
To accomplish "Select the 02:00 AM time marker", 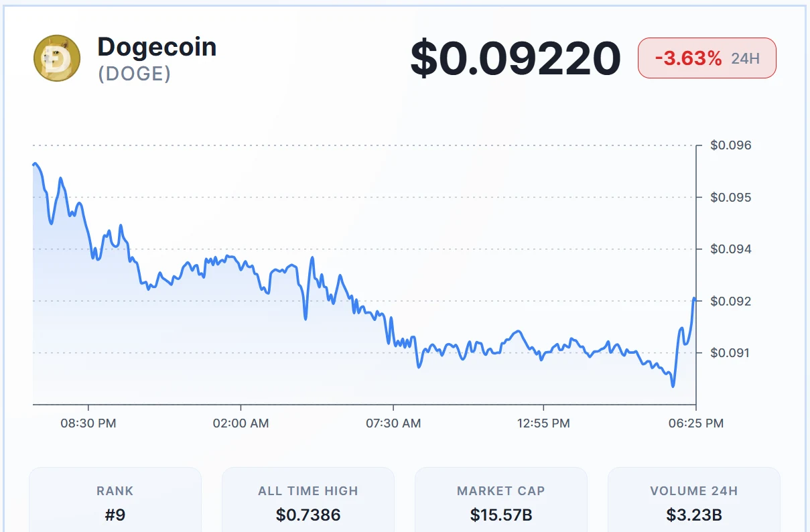I will (x=241, y=423).
